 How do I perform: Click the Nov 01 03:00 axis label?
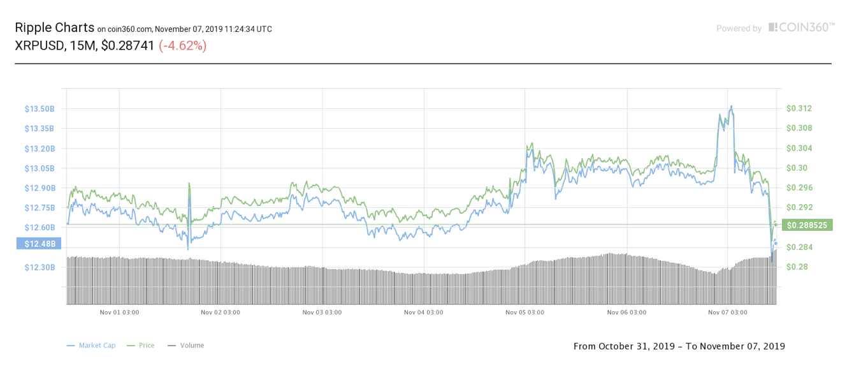click(x=119, y=312)
